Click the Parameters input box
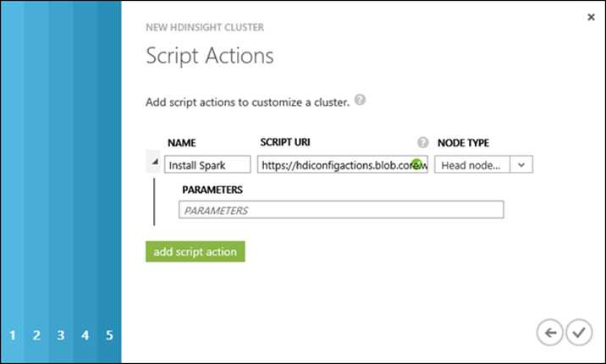Image resolution: width=606 pixels, height=364 pixels. tap(341, 210)
